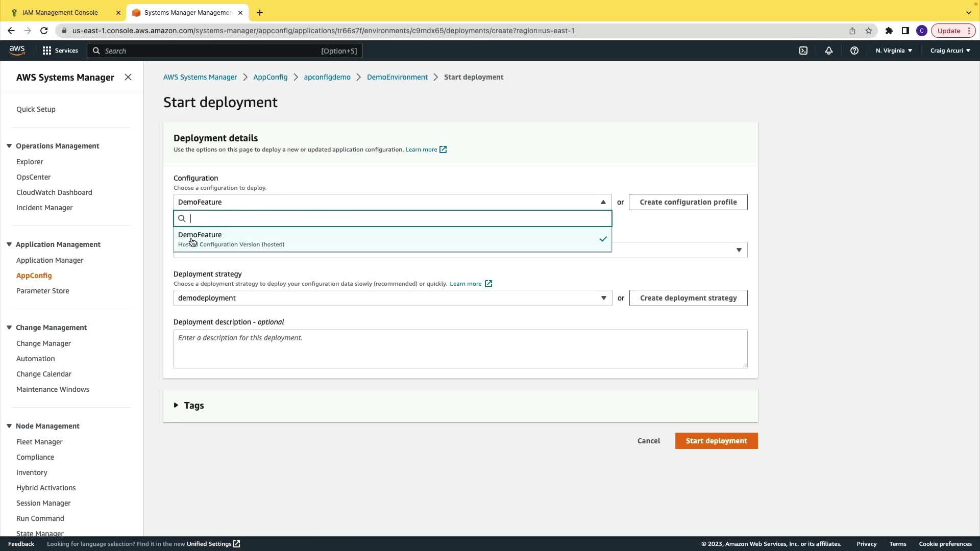The image size is (980, 551).
Task: Open the N. Virginia region selector
Action: [x=894, y=51]
